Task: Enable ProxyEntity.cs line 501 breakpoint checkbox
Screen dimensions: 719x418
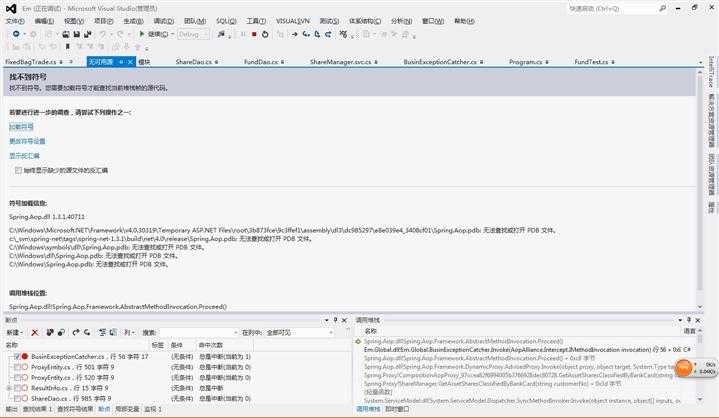Action: (x=17, y=367)
